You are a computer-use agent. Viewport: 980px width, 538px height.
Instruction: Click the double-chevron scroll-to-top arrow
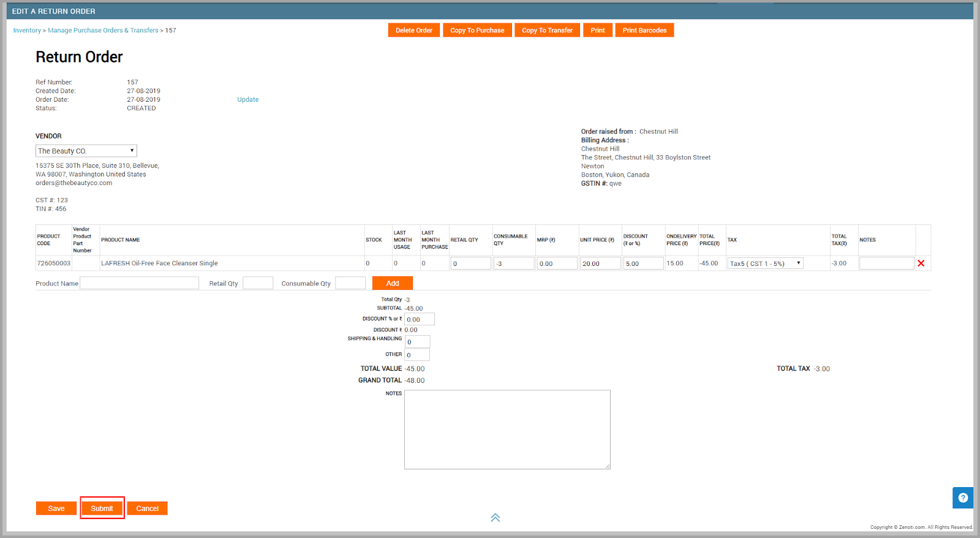(x=496, y=518)
